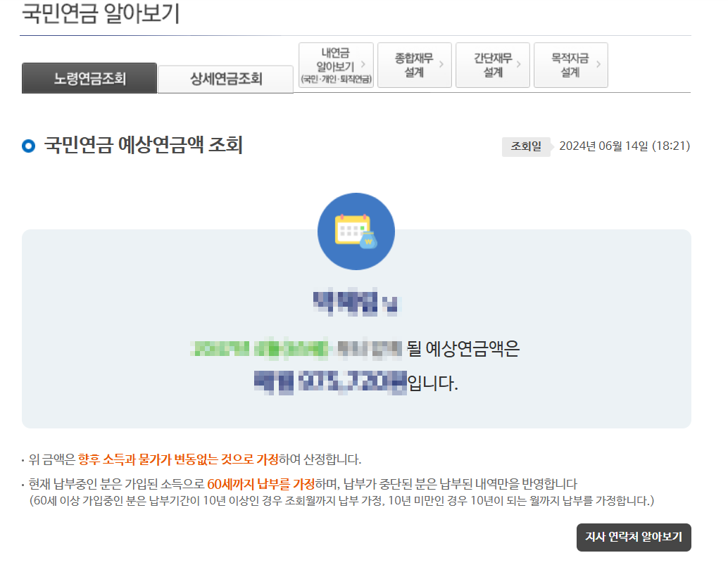This screenshot has height=579, width=728.
Task: Click the 지사 연락처 알아보기 button
Action: click(634, 537)
